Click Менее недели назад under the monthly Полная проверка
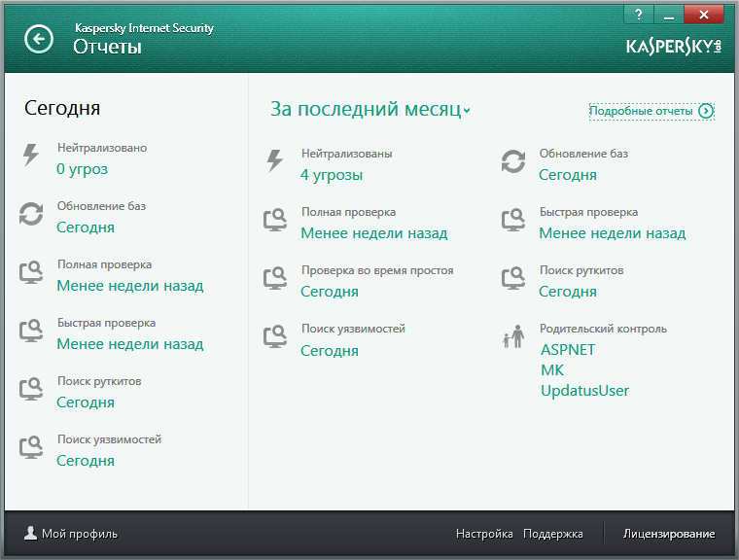 point(374,233)
